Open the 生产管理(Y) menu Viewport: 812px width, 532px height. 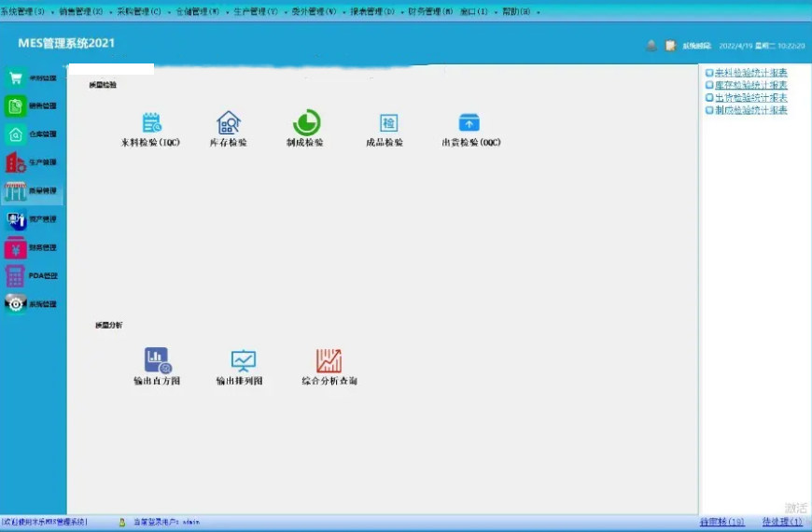pyautogui.click(x=256, y=11)
